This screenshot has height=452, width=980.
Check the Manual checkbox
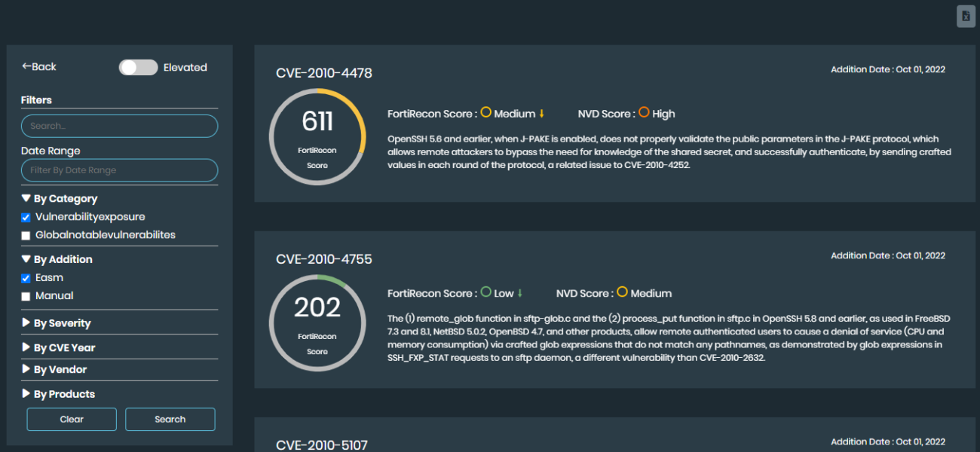tap(26, 297)
